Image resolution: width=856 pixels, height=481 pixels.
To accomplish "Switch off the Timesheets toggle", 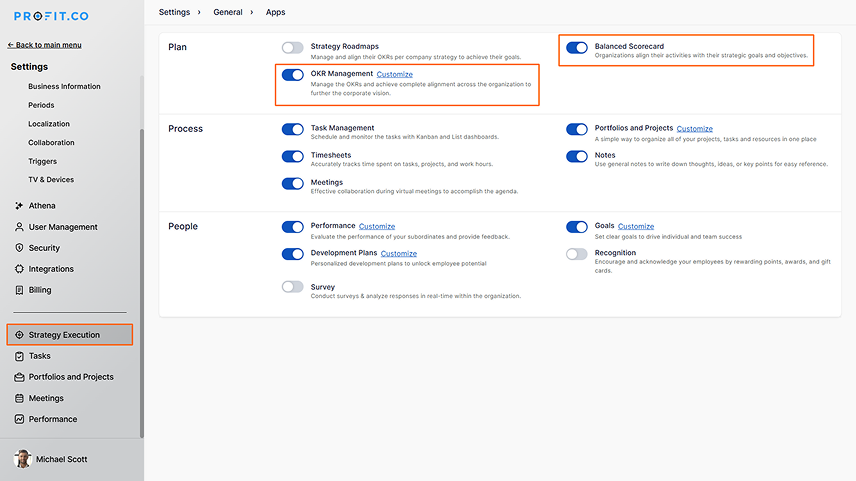I will coord(293,157).
